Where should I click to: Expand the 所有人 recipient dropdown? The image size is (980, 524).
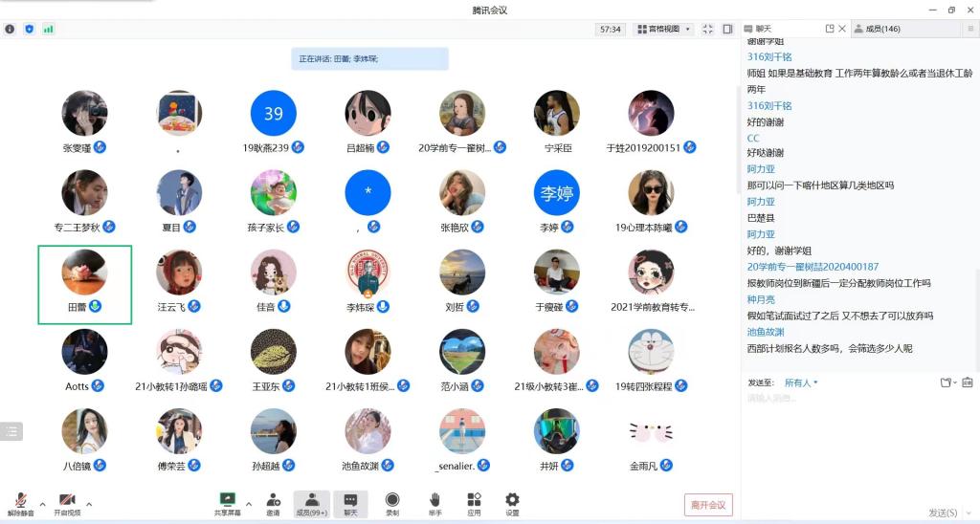tap(801, 382)
